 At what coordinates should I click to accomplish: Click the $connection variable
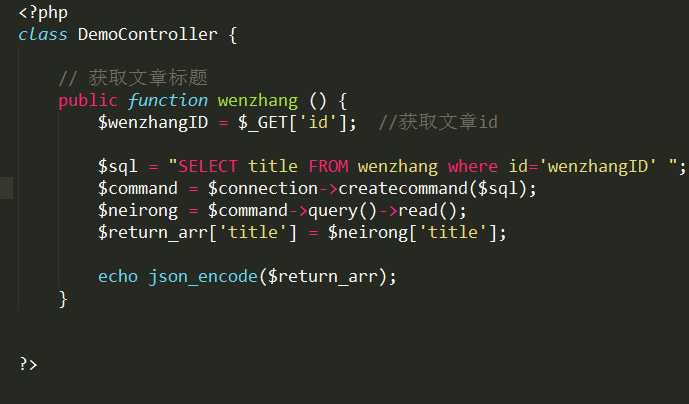[x=263, y=189]
